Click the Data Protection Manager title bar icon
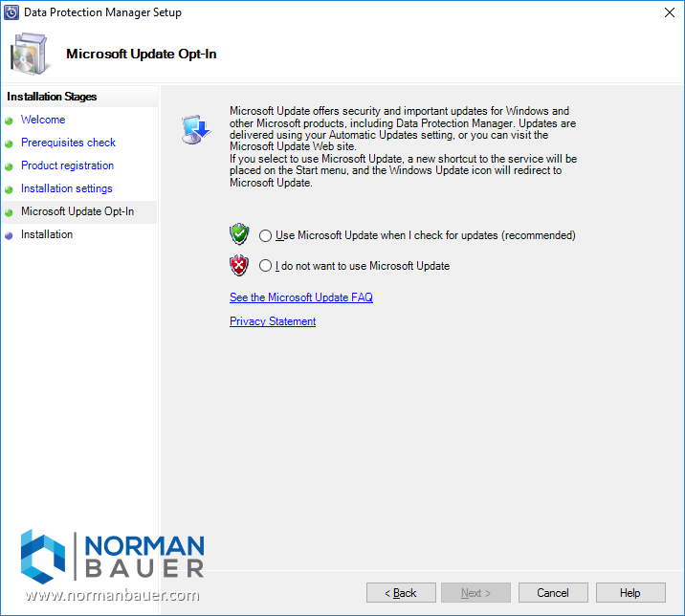This screenshot has height=616, width=685. tap(11, 12)
